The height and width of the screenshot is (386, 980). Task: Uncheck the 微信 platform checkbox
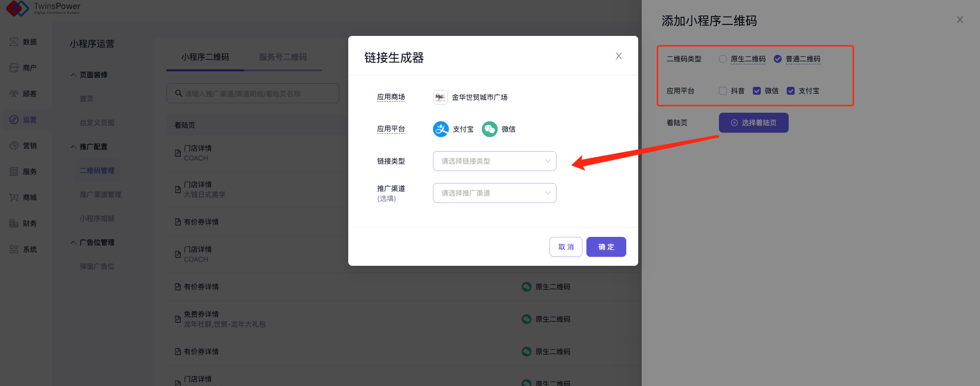(x=756, y=91)
